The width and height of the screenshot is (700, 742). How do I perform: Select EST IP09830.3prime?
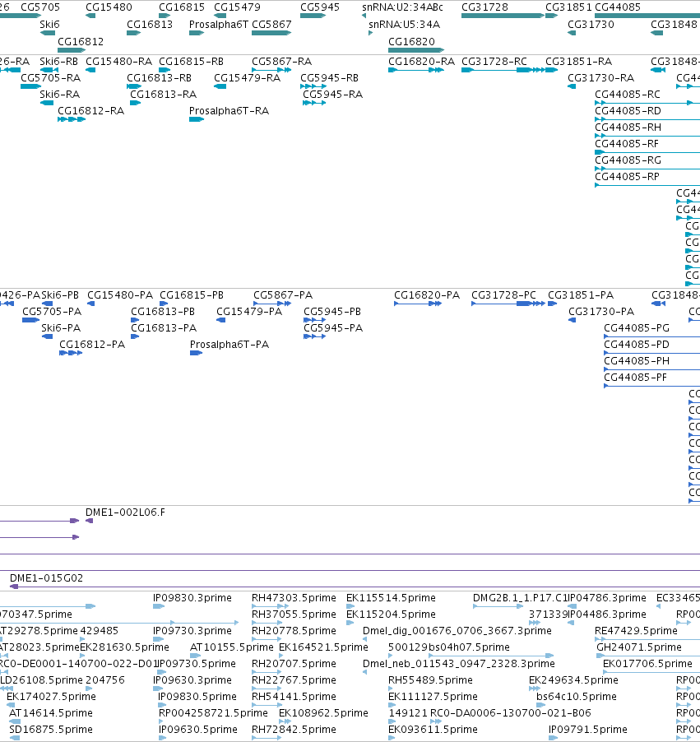pyautogui.click(x=192, y=598)
